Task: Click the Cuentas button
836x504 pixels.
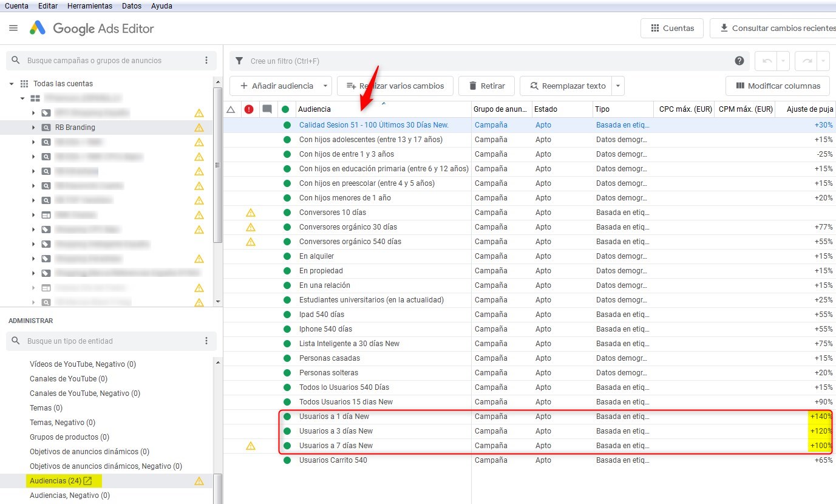Action: [x=672, y=29]
